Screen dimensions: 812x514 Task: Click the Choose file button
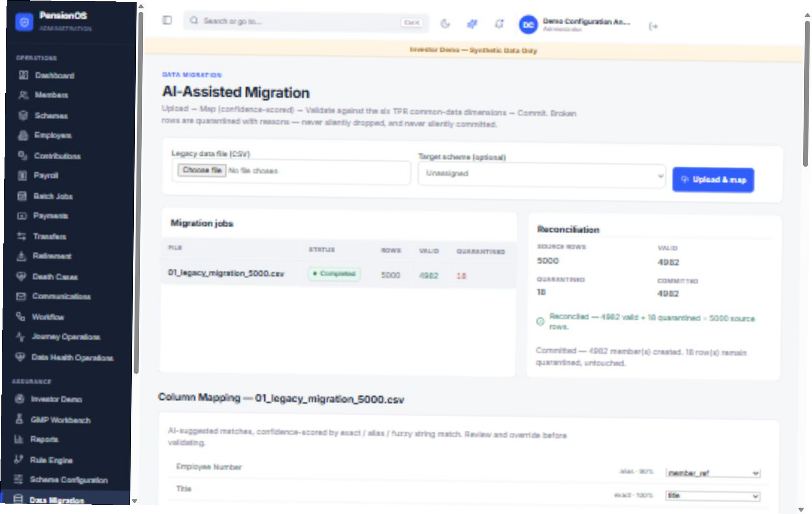(x=202, y=170)
